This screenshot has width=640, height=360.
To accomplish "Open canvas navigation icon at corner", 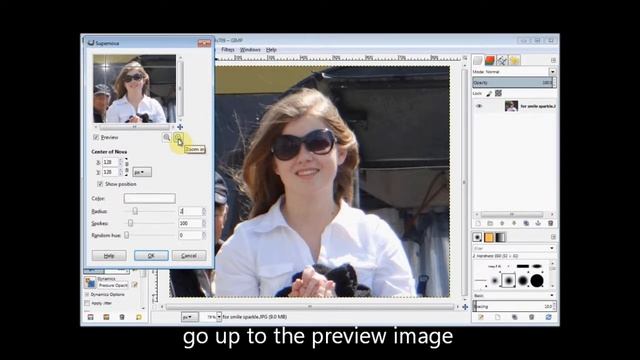I will click(x=465, y=307).
